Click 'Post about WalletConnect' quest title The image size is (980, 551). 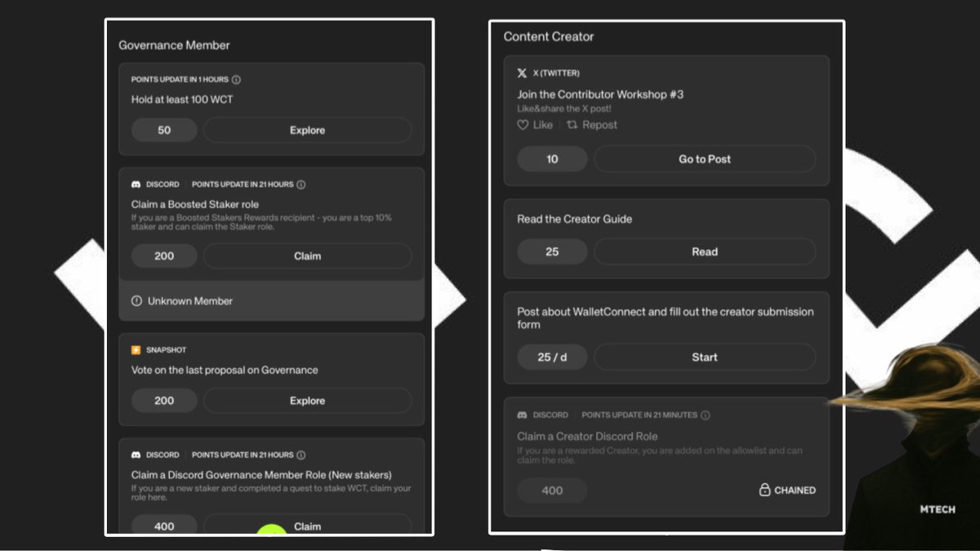[666, 318]
